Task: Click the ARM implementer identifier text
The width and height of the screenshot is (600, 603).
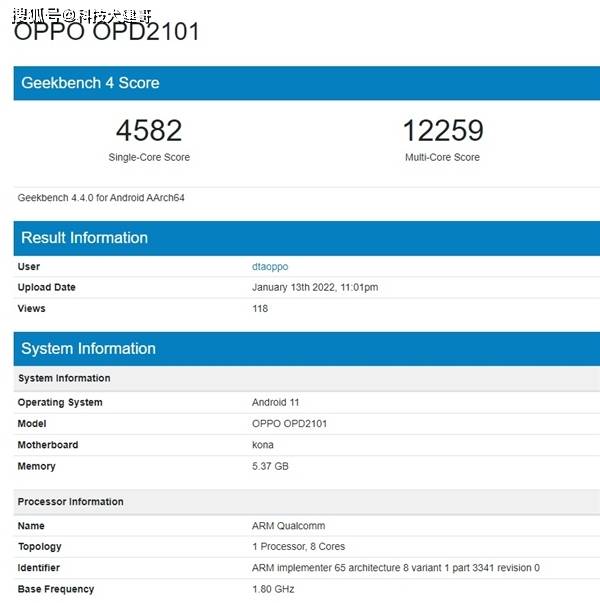Action: [x=396, y=568]
